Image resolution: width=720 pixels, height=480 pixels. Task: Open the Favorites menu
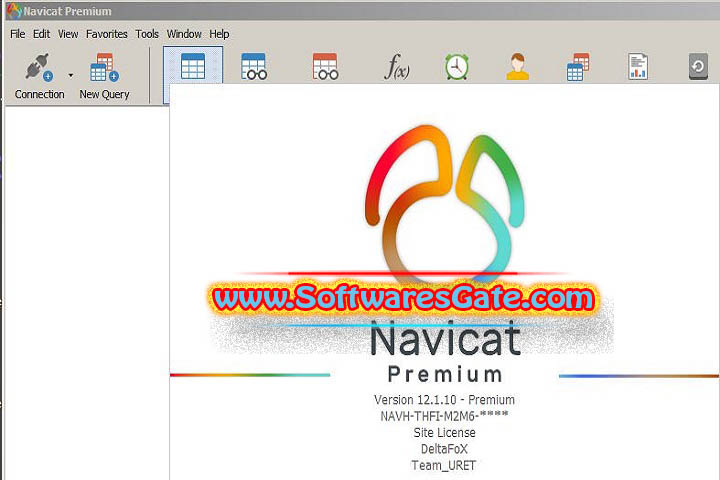click(x=107, y=34)
